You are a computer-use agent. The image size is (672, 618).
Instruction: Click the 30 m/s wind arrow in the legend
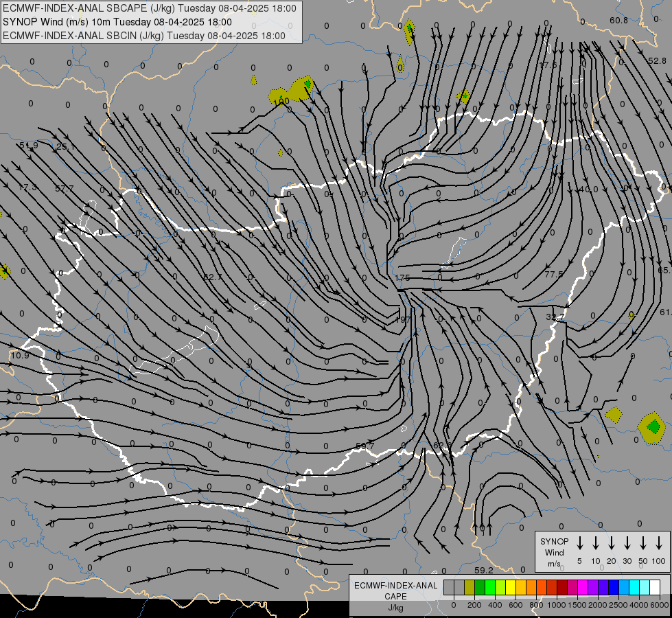pyautogui.click(x=627, y=543)
